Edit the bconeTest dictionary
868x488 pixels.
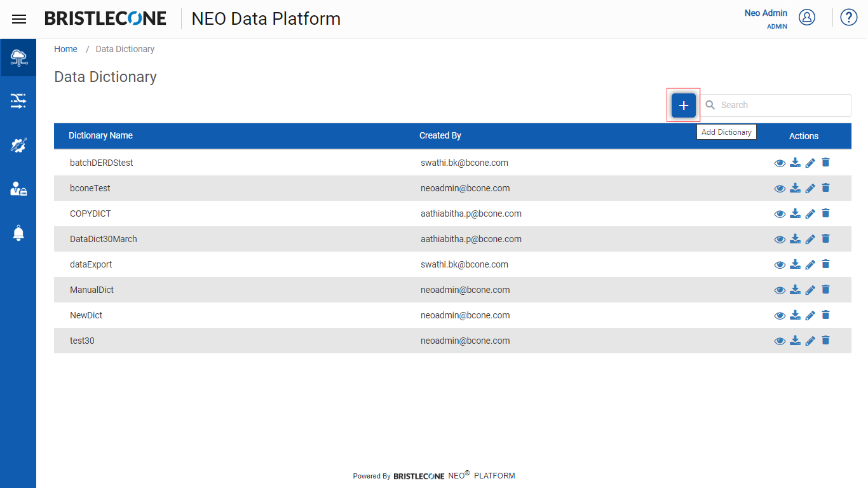pos(810,188)
